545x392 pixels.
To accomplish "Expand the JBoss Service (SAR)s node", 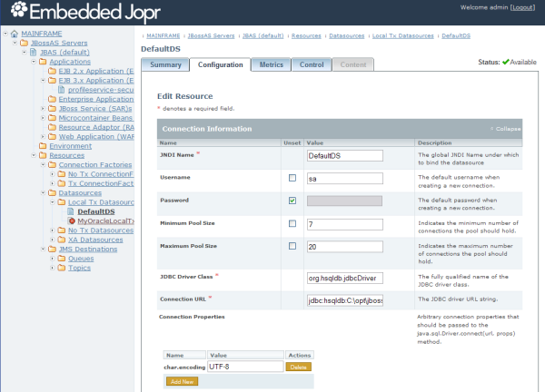I will 43,109.
